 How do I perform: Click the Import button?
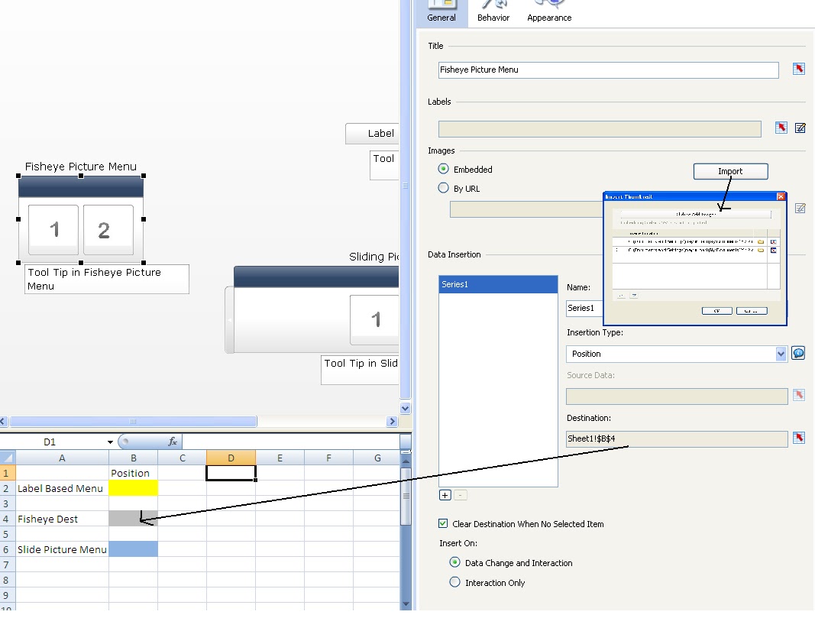730,171
